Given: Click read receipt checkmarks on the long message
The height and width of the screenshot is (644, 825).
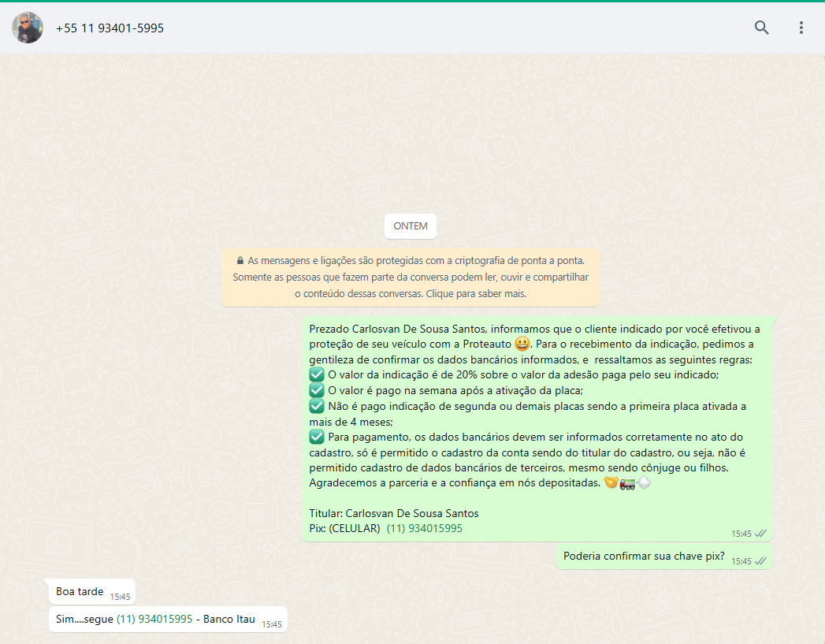Looking at the screenshot, I should point(760,534).
